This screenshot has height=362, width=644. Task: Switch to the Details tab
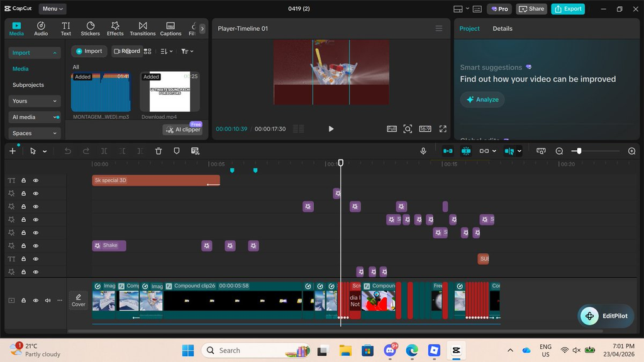(502, 28)
